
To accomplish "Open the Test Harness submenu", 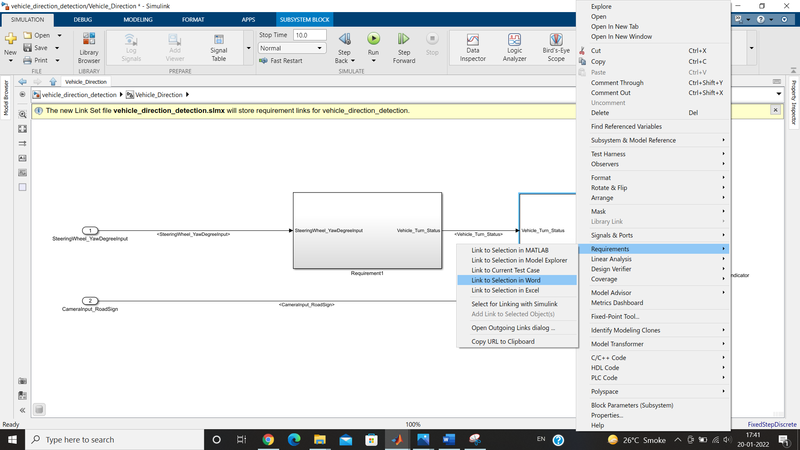I will point(654,154).
